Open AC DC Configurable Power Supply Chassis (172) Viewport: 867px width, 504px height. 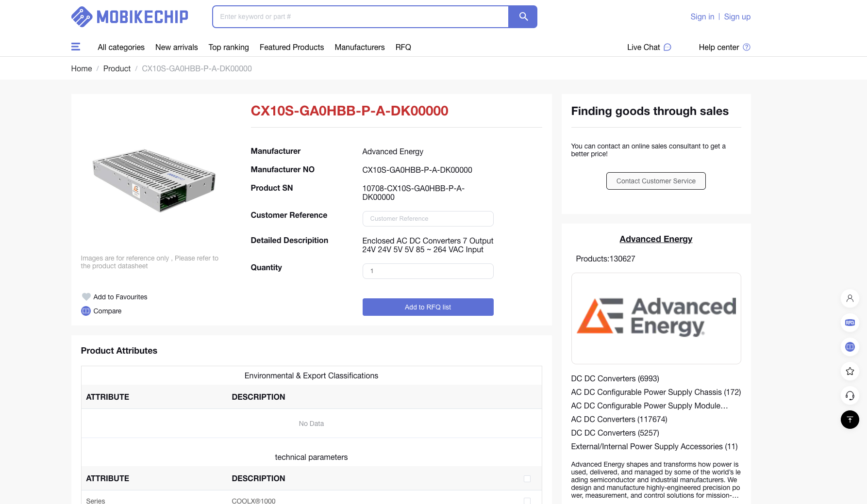coord(656,392)
